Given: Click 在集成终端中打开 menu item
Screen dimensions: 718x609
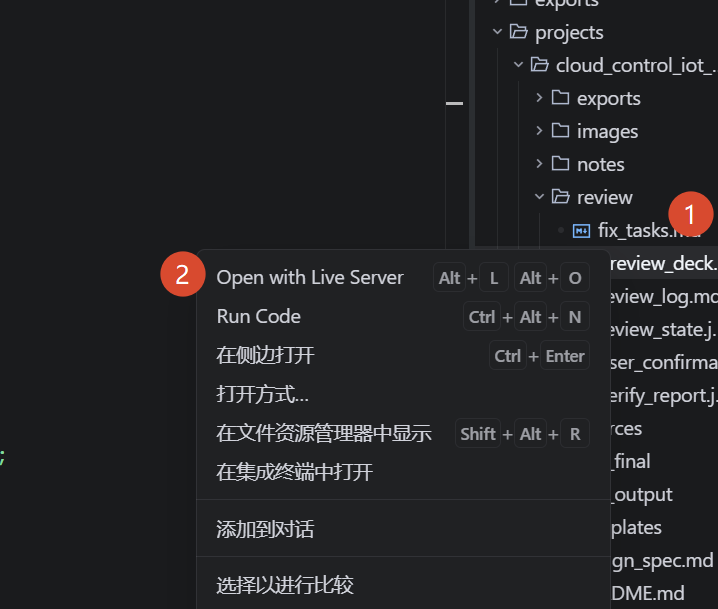Looking at the screenshot, I should point(294,472).
